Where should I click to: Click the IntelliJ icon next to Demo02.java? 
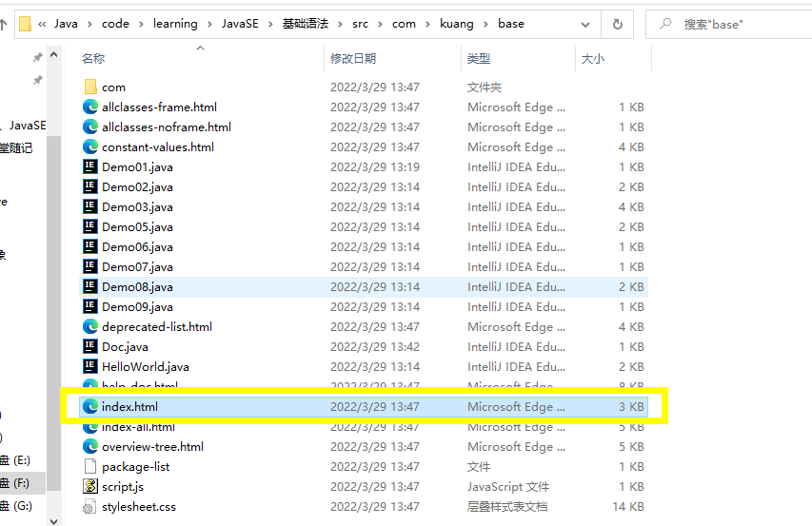click(x=90, y=186)
